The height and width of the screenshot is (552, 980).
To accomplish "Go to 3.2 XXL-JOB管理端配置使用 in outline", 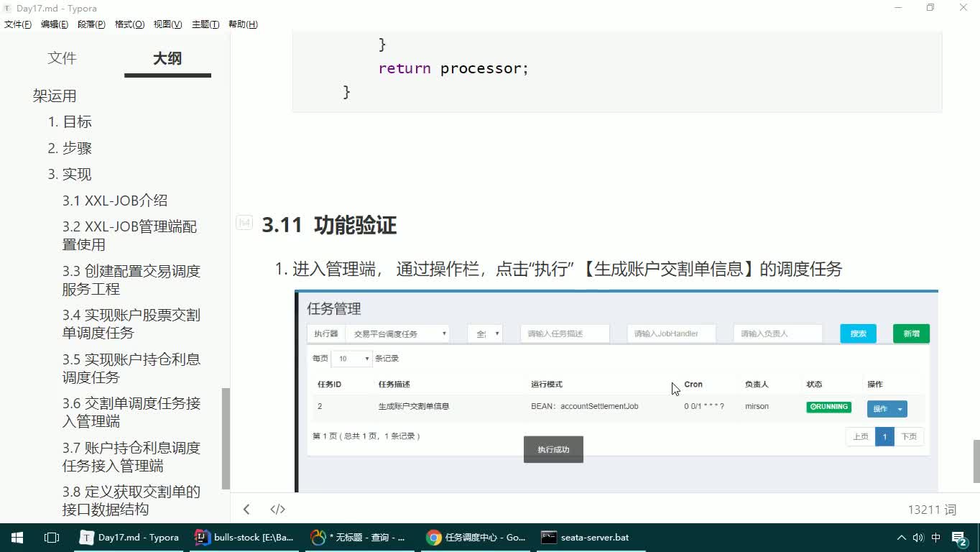I will (129, 236).
